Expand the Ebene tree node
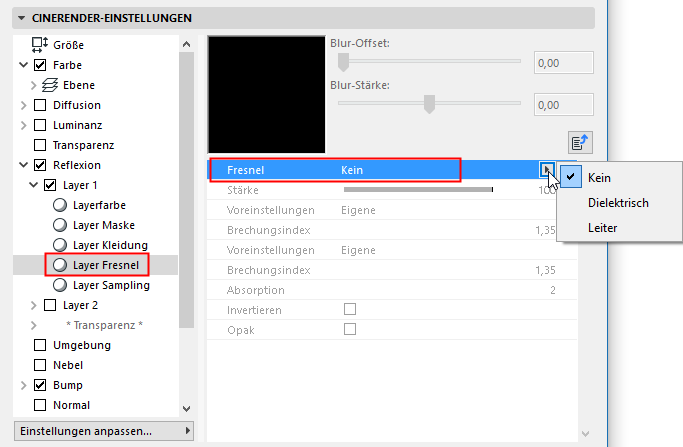 (x=34, y=85)
